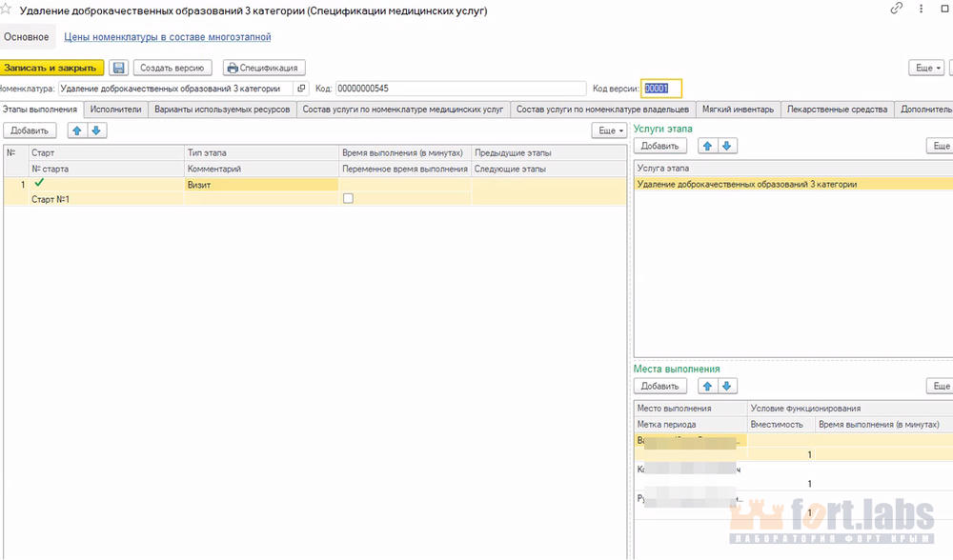Open Цены номенклатуры в составе многоэтапной link

point(168,37)
